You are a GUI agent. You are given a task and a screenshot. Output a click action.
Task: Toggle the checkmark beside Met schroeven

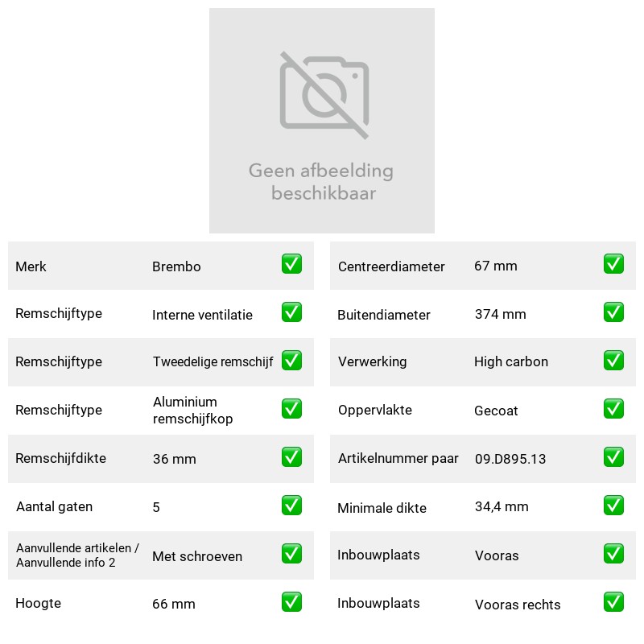[x=291, y=554]
